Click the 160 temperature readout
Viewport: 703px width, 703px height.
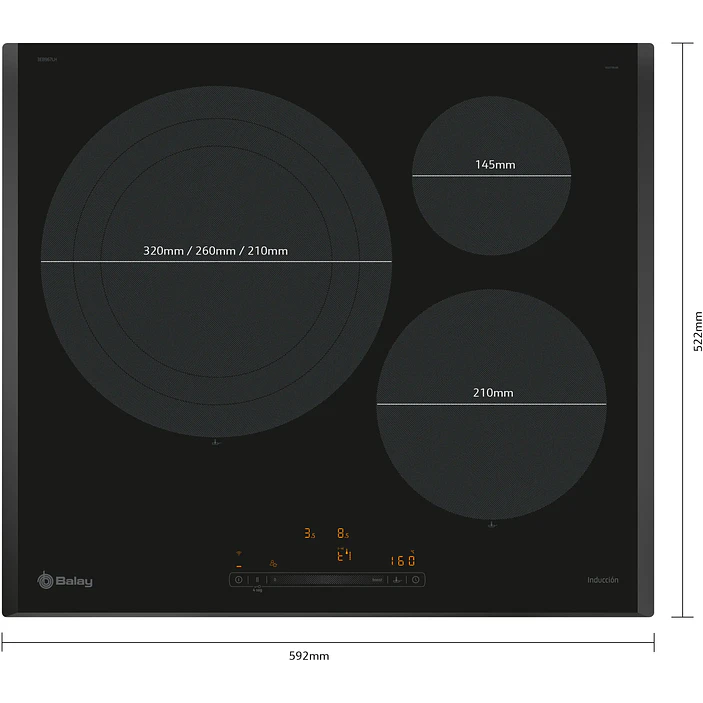(403, 560)
